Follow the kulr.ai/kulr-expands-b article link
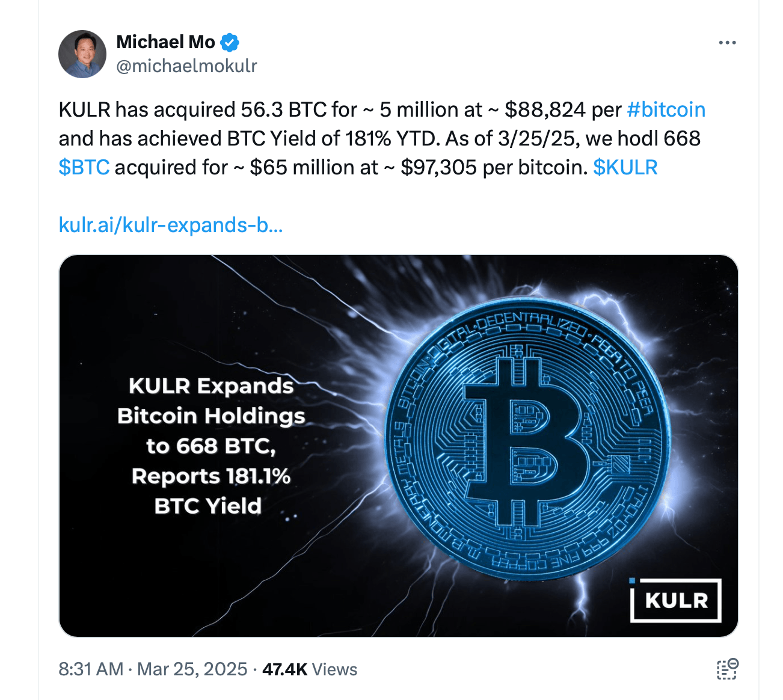 [170, 226]
